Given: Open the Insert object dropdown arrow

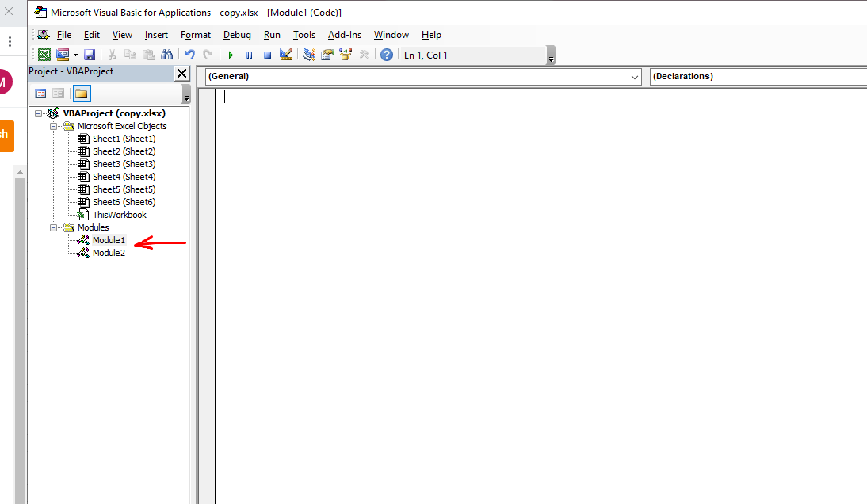Looking at the screenshot, I should tap(75, 55).
